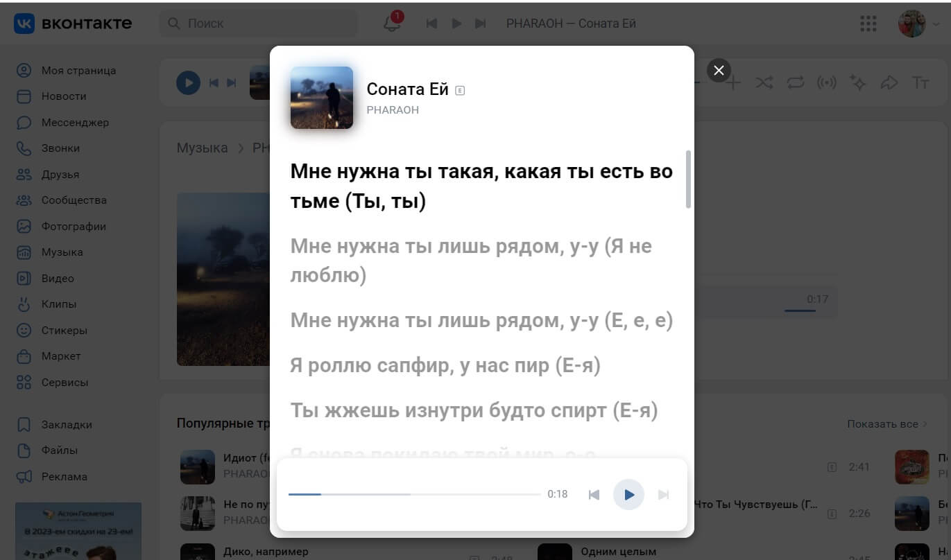Click the sparkle recommendations icon
Viewport: 951px width, 560px height.
(858, 83)
